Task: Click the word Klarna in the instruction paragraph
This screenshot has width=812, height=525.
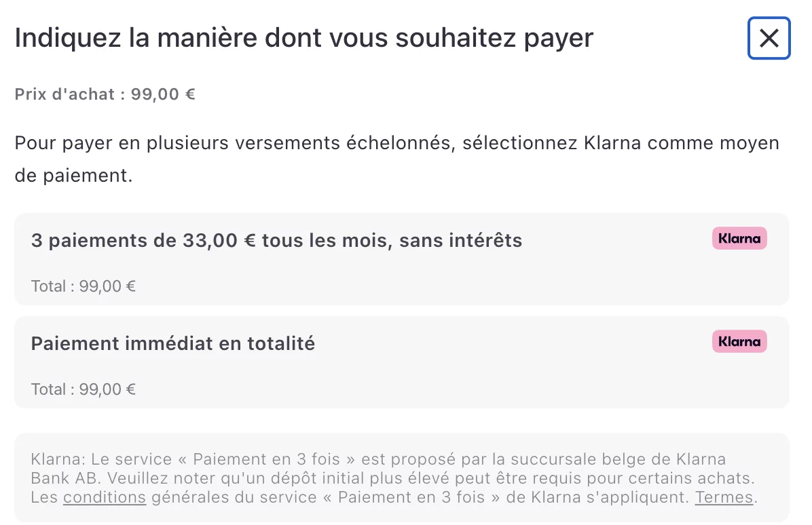Action: (613, 144)
